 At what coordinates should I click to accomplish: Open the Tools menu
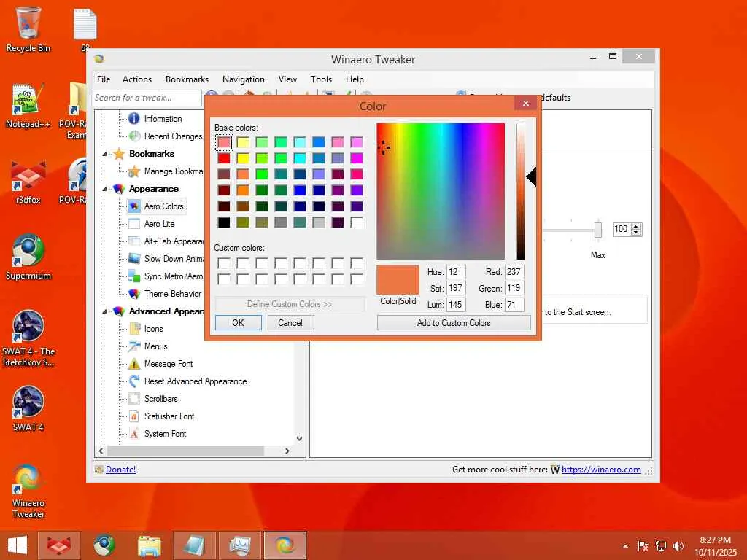[x=321, y=79]
